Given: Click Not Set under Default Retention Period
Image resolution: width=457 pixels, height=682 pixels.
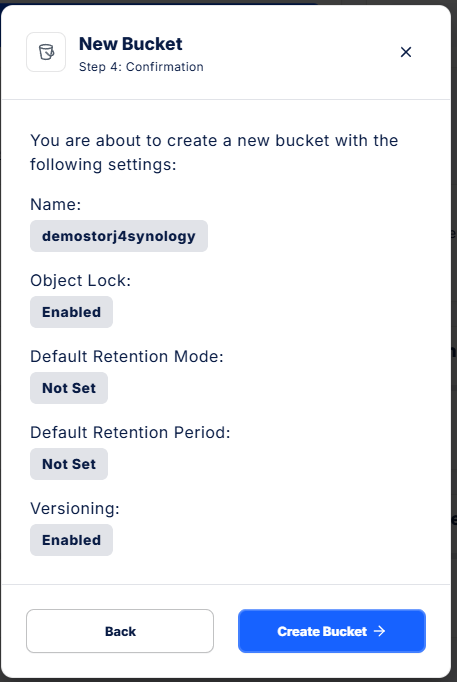Looking at the screenshot, I should tap(69, 464).
